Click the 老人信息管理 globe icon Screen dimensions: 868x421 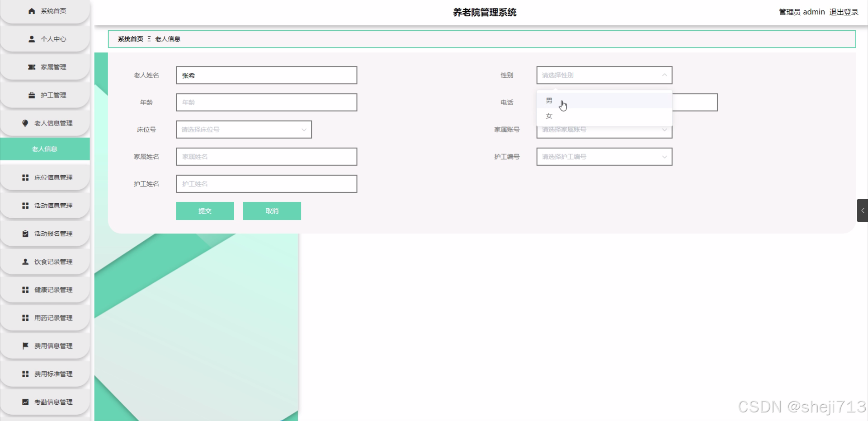point(25,123)
